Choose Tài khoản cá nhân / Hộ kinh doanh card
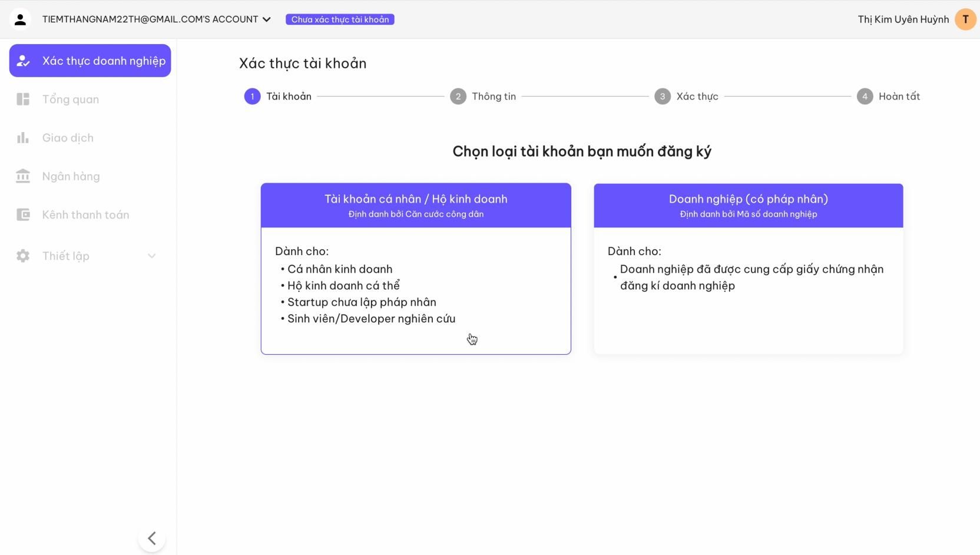The height and width of the screenshot is (555, 980). point(416,269)
